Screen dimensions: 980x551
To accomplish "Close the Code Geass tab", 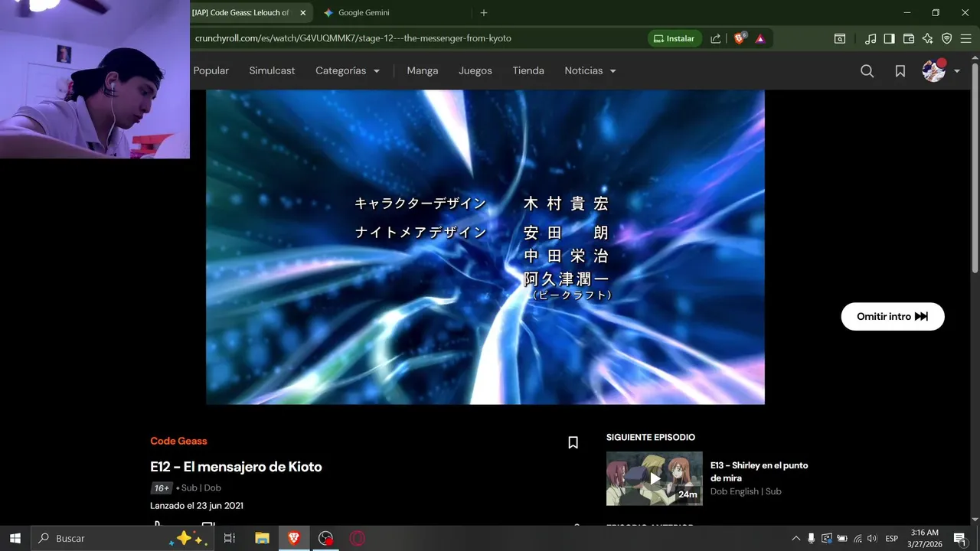I will [x=302, y=13].
